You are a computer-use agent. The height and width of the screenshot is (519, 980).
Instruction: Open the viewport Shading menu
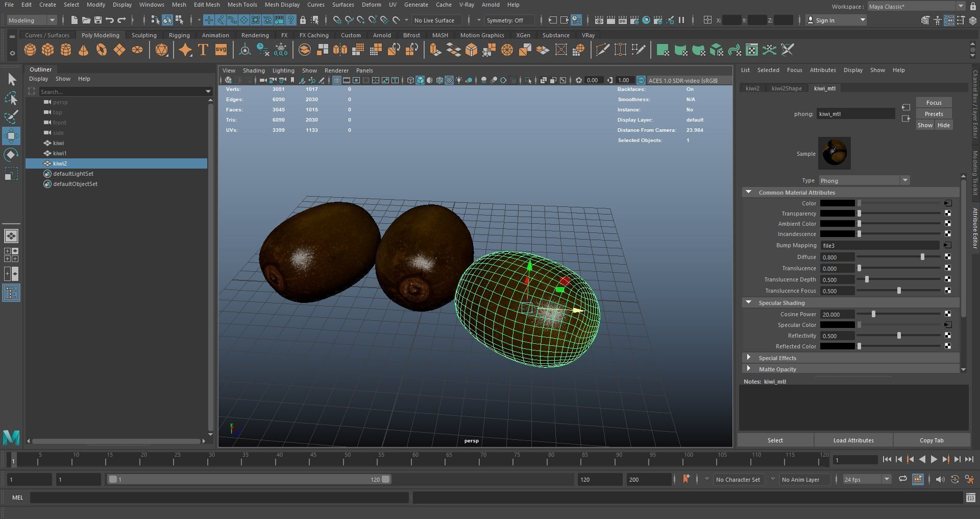coord(254,70)
